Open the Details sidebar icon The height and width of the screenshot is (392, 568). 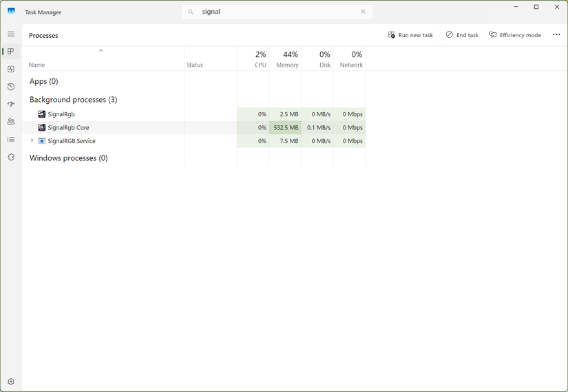tap(11, 140)
